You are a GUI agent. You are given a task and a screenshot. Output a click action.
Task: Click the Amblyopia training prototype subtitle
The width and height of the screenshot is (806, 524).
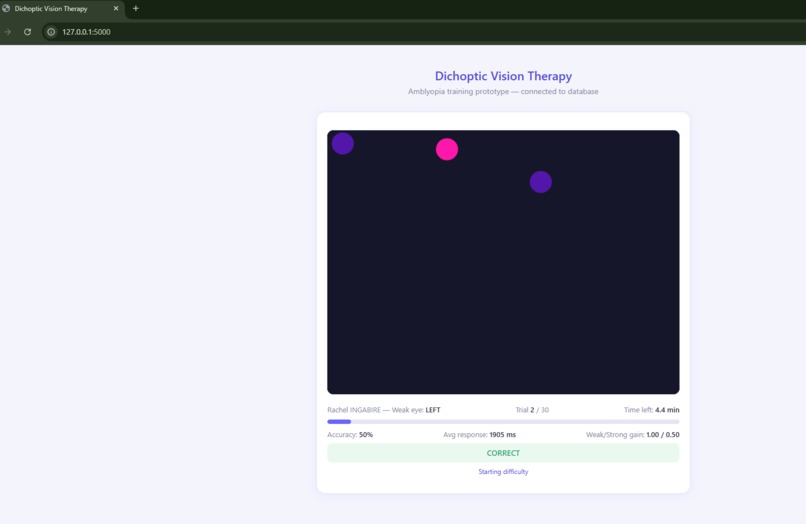[503, 92]
